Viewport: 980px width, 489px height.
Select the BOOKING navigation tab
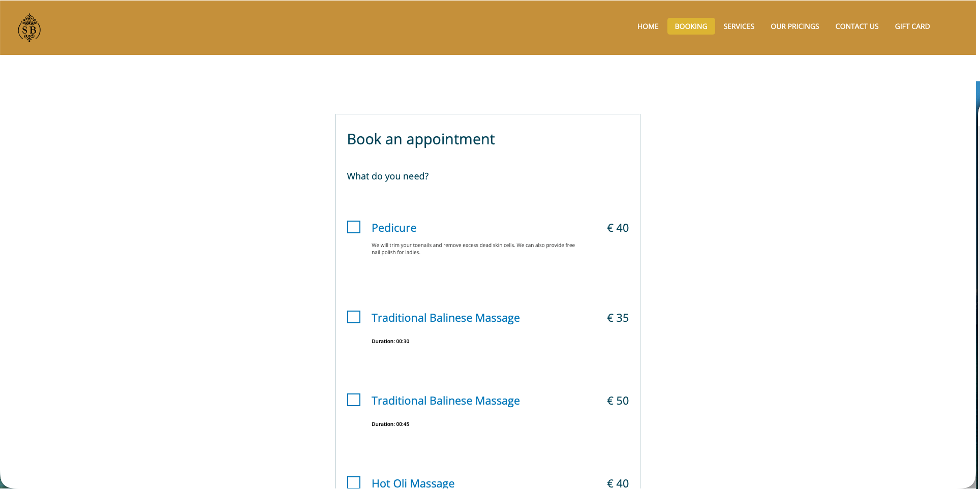(x=691, y=26)
